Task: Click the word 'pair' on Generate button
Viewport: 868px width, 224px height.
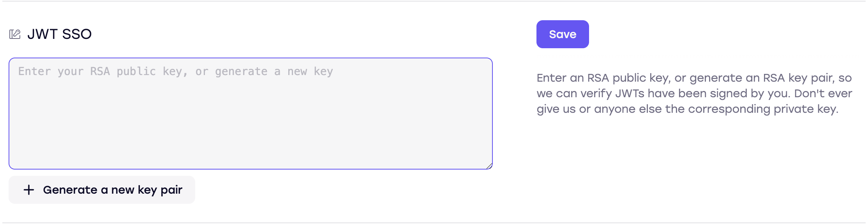Action: (171, 190)
